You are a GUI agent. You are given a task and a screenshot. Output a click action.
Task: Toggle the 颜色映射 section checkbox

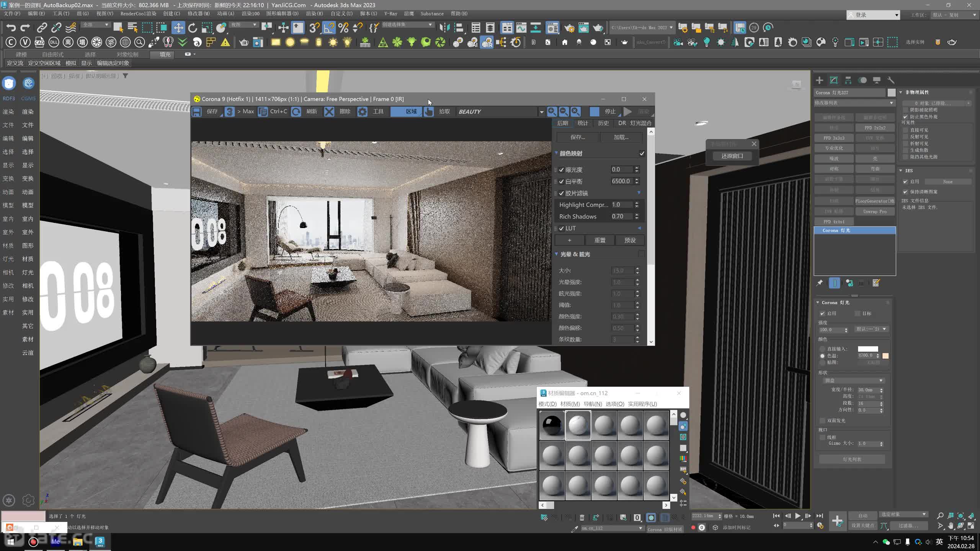coord(642,153)
